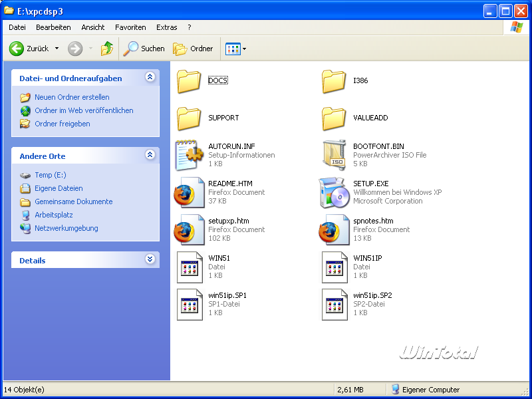Screen dimensions: 532x399
Task: Open the Bearbeiten menu
Action: [x=53, y=27]
